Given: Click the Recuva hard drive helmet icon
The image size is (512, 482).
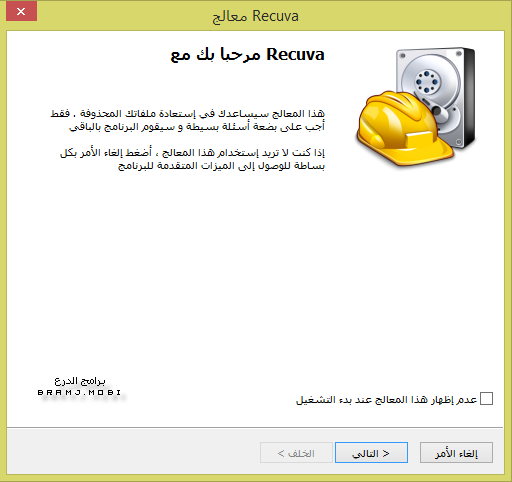Looking at the screenshot, I should (x=416, y=107).
